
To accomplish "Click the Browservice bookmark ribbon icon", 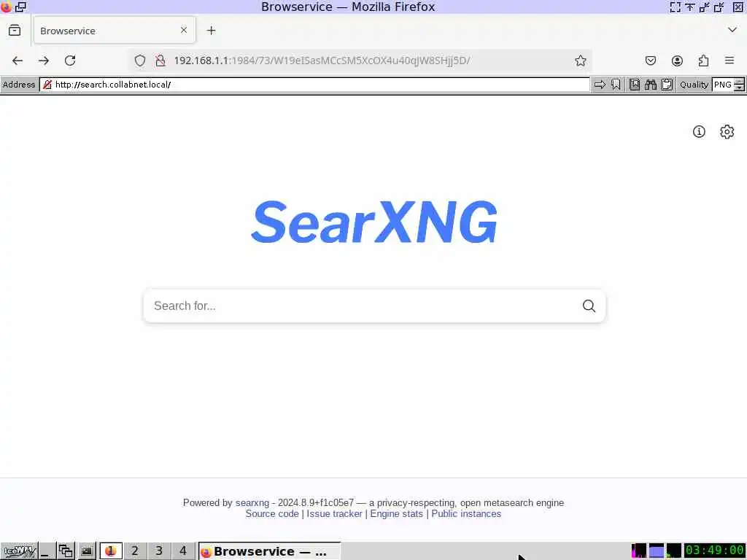I will [x=616, y=85].
